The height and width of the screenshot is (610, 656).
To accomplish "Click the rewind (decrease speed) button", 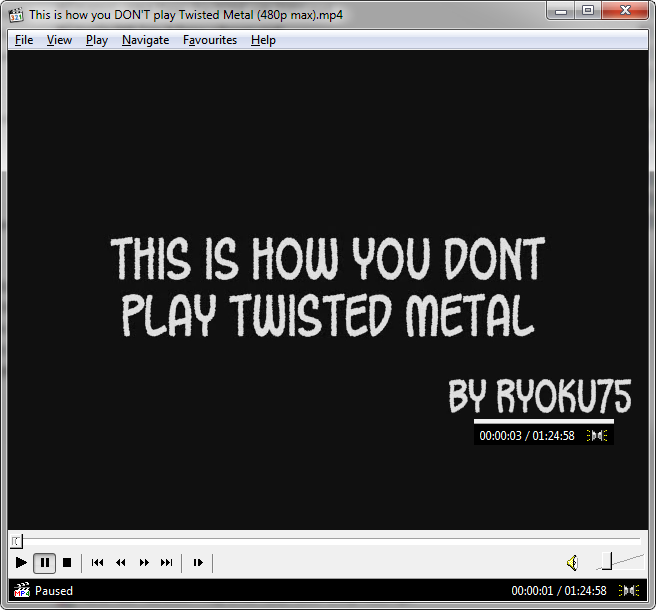I will tap(121, 563).
